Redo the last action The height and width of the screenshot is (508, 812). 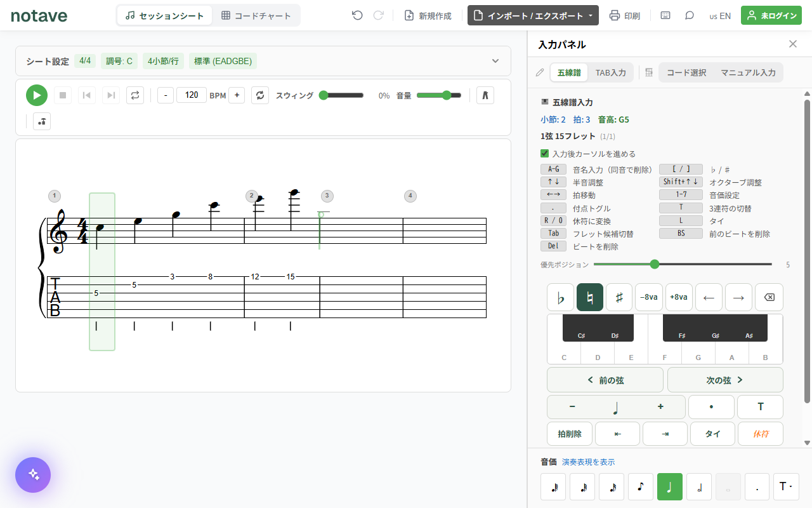point(379,15)
